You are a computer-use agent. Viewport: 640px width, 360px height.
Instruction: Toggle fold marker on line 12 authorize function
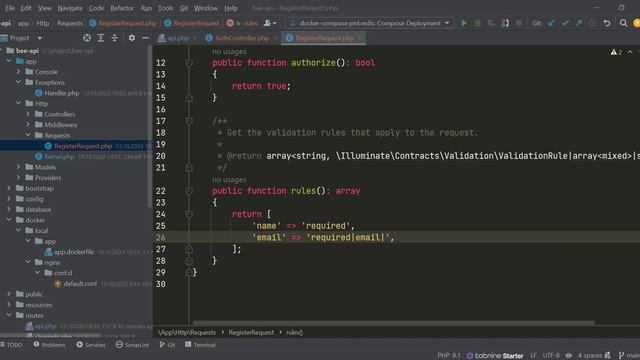[189, 63]
